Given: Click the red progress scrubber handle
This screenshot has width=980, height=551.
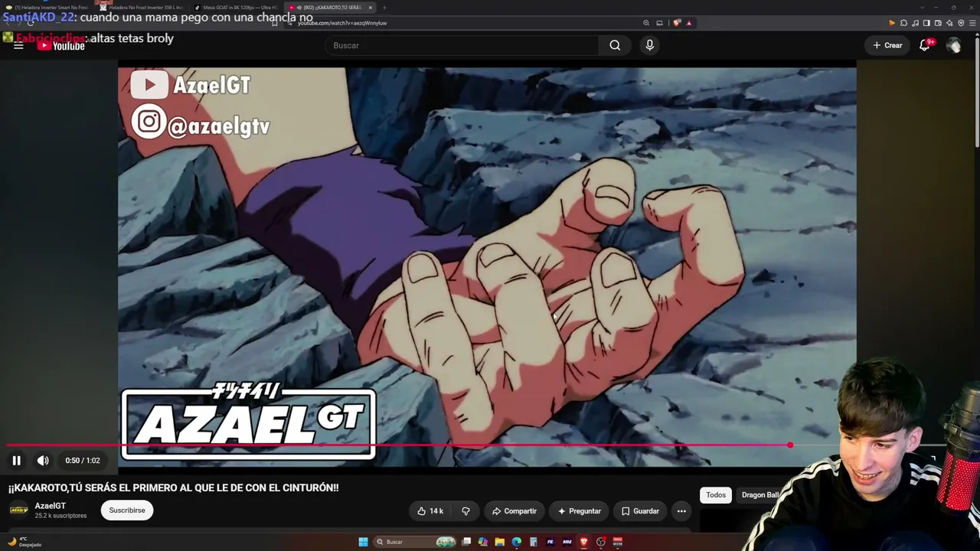Looking at the screenshot, I should 790,445.
